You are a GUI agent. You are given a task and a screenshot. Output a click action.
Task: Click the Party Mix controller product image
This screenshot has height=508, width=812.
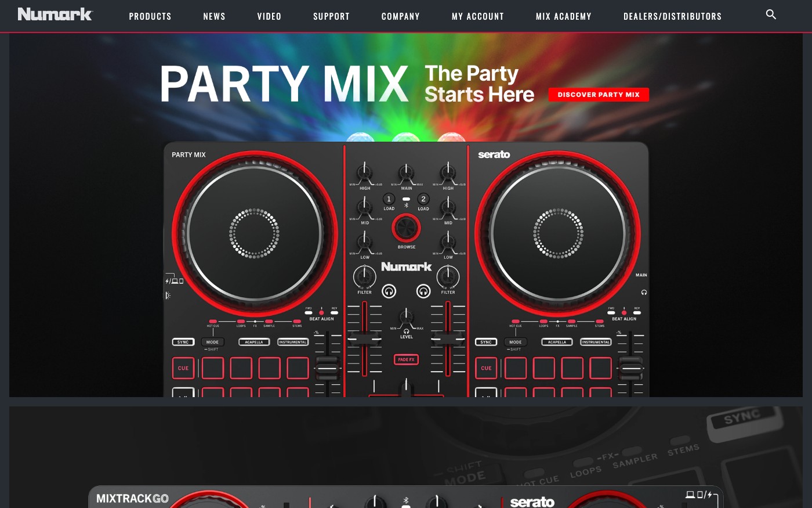coord(406,269)
